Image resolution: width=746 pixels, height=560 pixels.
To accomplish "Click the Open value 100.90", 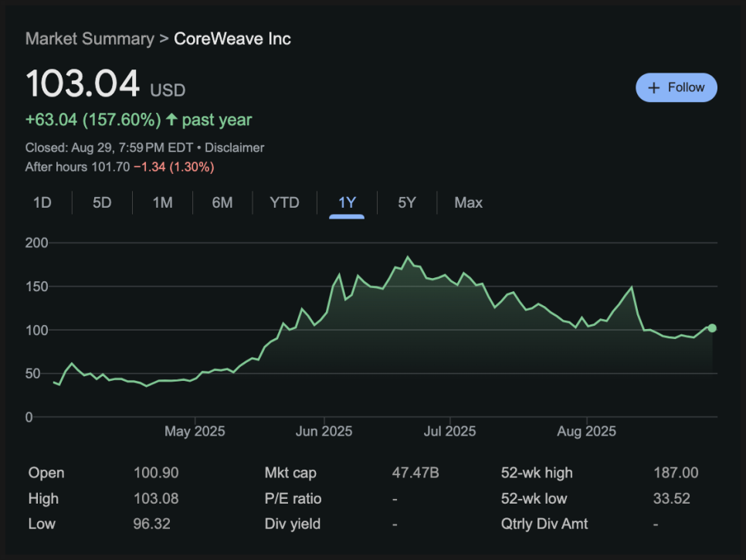I will coord(156,473).
